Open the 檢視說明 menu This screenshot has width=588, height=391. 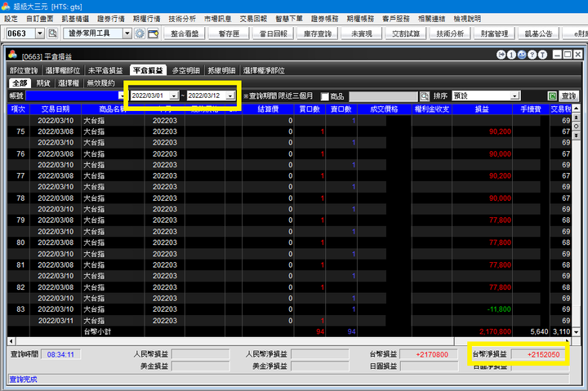click(x=467, y=19)
